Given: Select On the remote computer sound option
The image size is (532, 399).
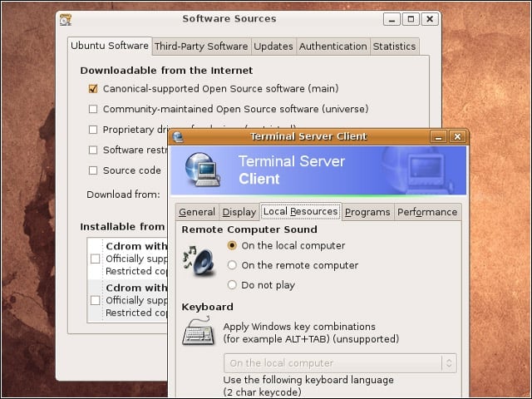Looking at the screenshot, I should point(232,265).
